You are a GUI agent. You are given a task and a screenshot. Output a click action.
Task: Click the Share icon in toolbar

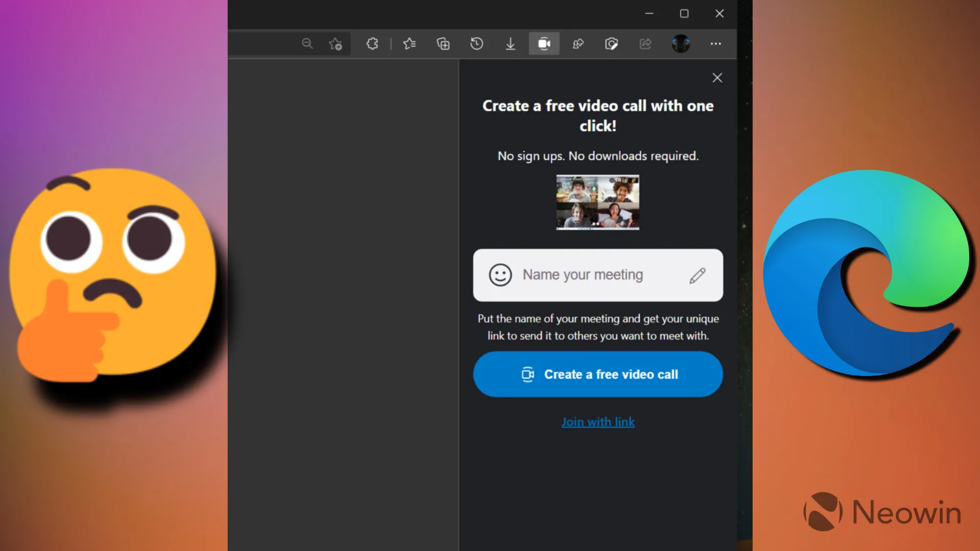pyautogui.click(x=646, y=43)
